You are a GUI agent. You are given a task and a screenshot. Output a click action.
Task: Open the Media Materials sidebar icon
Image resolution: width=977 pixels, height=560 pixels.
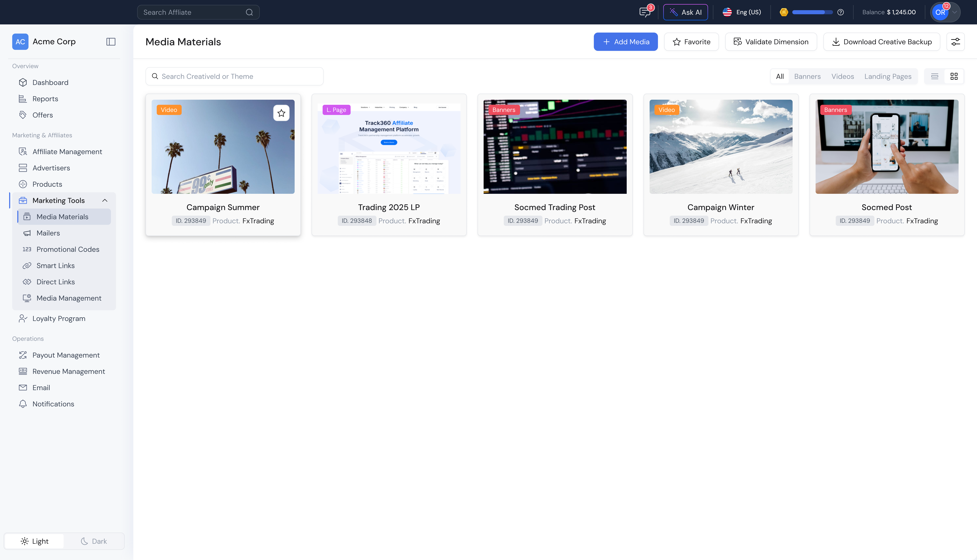pos(27,217)
